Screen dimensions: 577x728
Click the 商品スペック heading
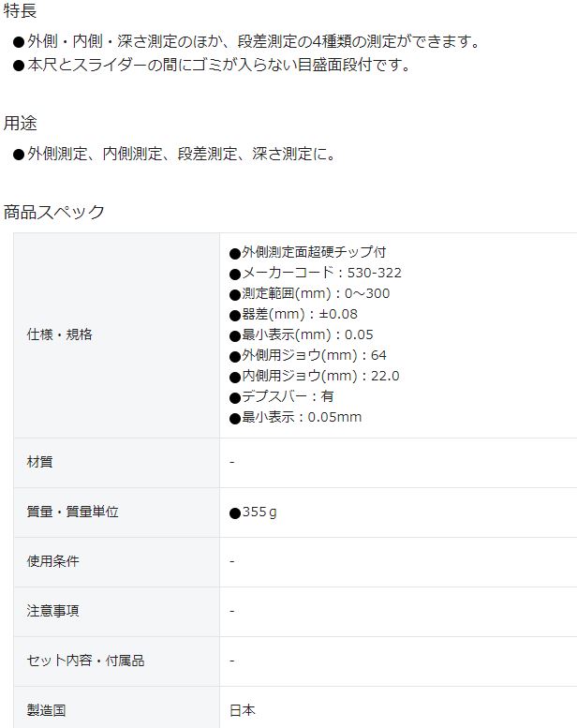pos(54,212)
